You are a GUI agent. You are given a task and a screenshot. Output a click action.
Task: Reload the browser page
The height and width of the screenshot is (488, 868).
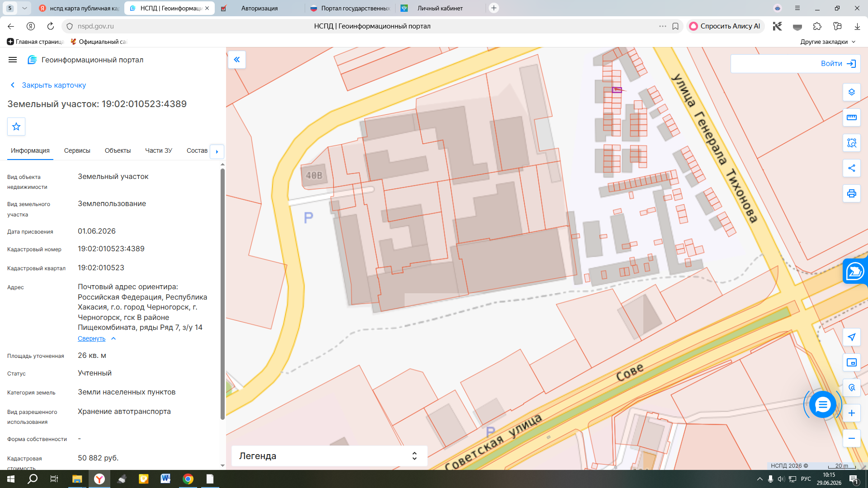click(x=51, y=26)
